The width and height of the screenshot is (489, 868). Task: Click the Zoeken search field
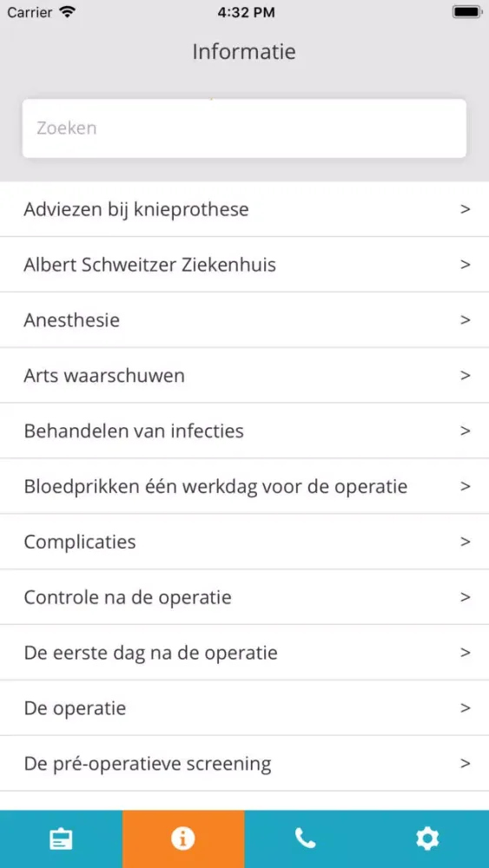pyautogui.click(x=244, y=128)
